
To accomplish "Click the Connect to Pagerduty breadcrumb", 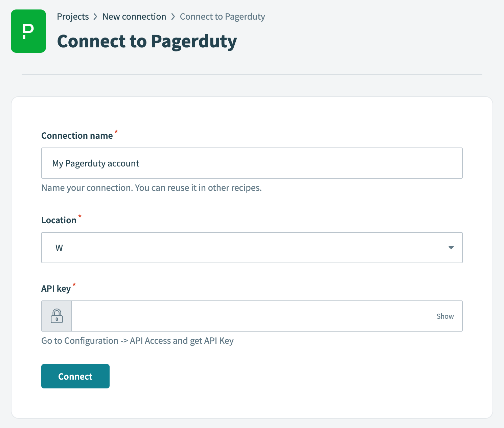I will (x=222, y=16).
